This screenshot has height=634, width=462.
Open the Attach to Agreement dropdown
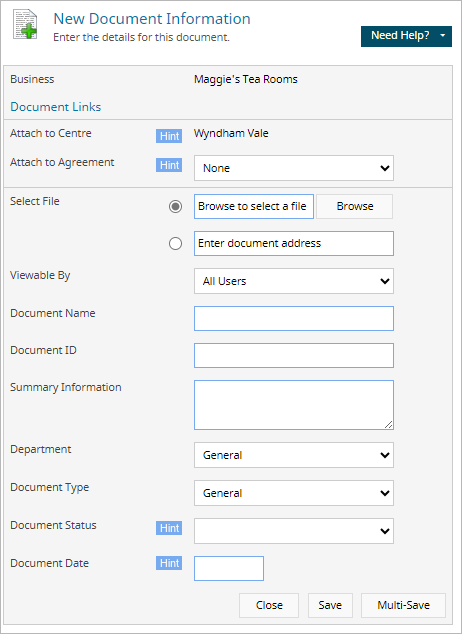point(294,168)
